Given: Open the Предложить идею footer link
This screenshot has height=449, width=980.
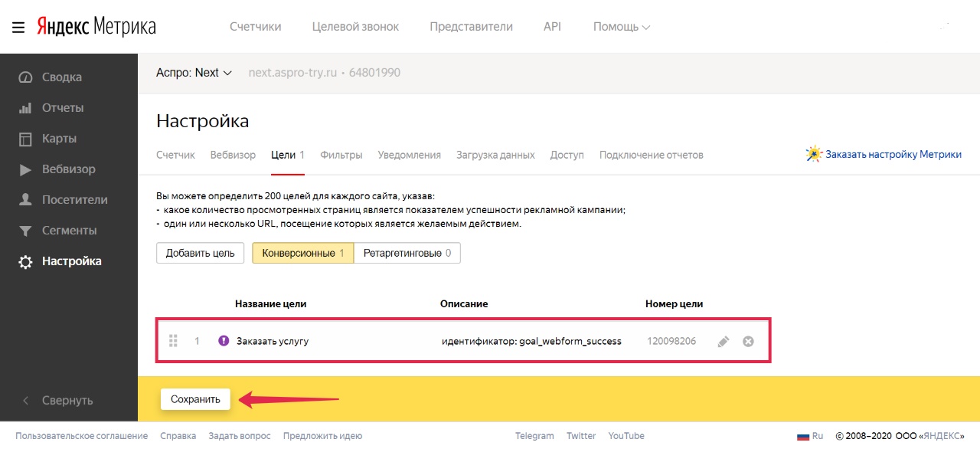Looking at the screenshot, I should coord(322,436).
